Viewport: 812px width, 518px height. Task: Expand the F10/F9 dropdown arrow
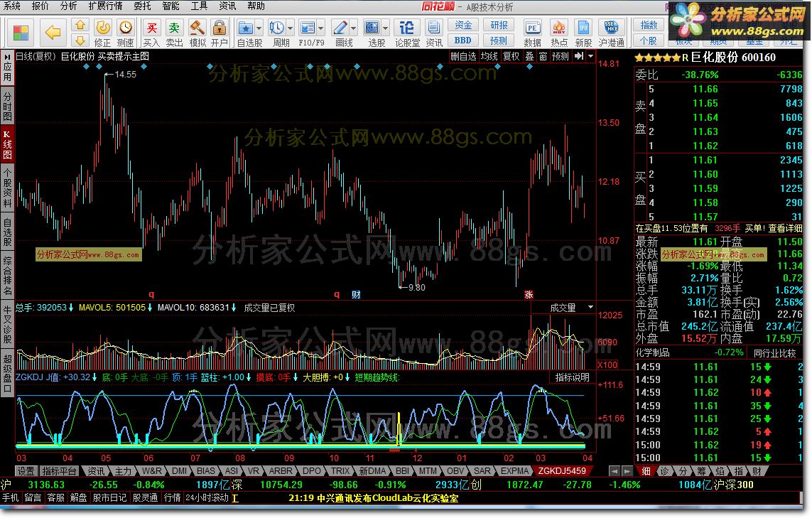pyautogui.click(x=321, y=28)
